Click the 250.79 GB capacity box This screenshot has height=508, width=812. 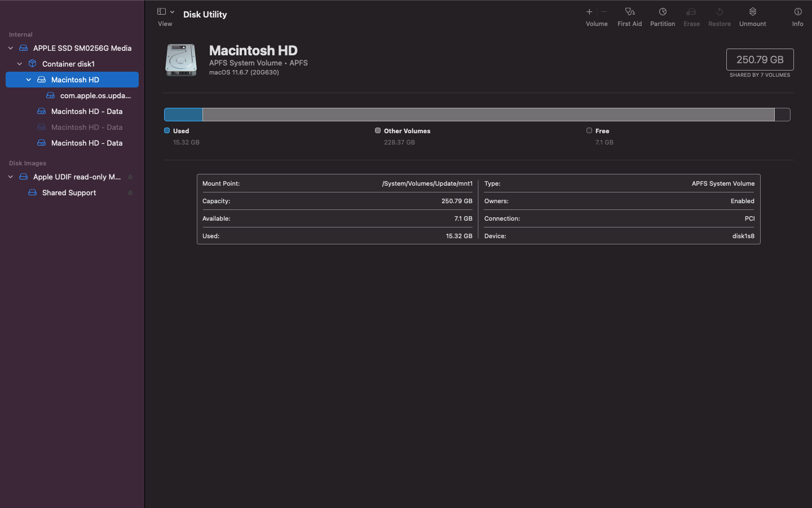(x=760, y=59)
